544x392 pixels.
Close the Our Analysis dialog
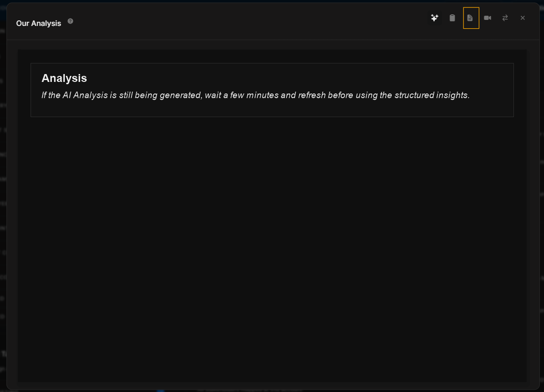click(x=523, y=18)
